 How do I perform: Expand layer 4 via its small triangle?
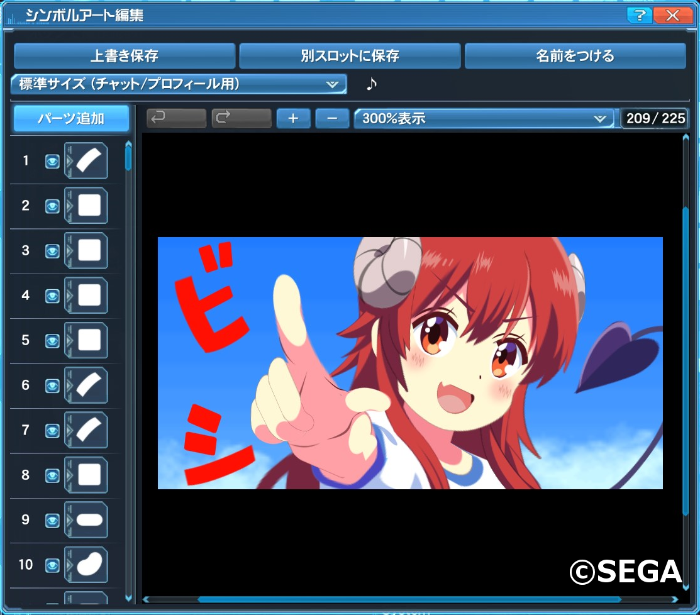69,295
